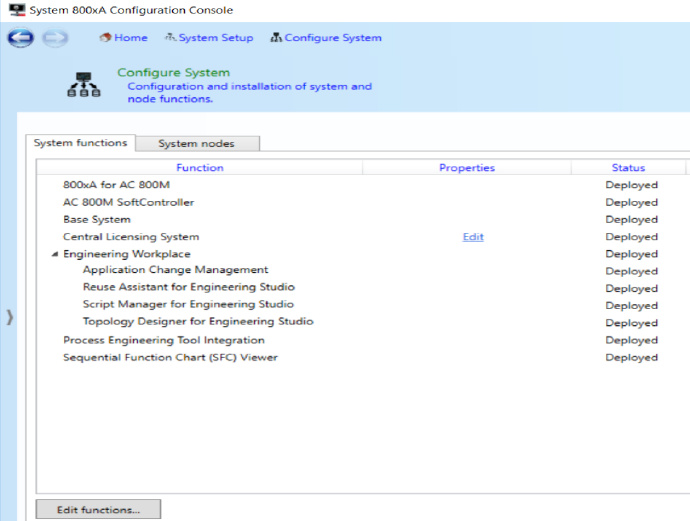690x521 pixels.
Task: Click Deployed status of 800xA for AC 800M
Action: coord(631,185)
